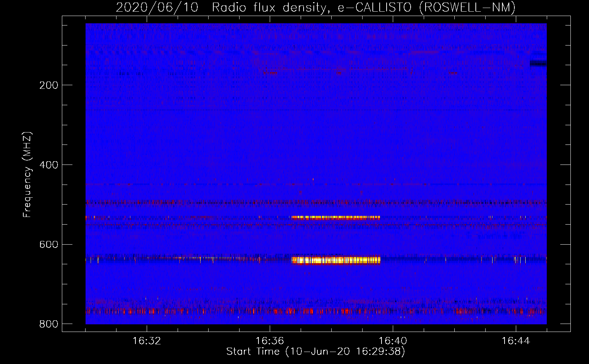
Task: Click the yellow burst band near 530 MHz
Action: tap(335, 218)
